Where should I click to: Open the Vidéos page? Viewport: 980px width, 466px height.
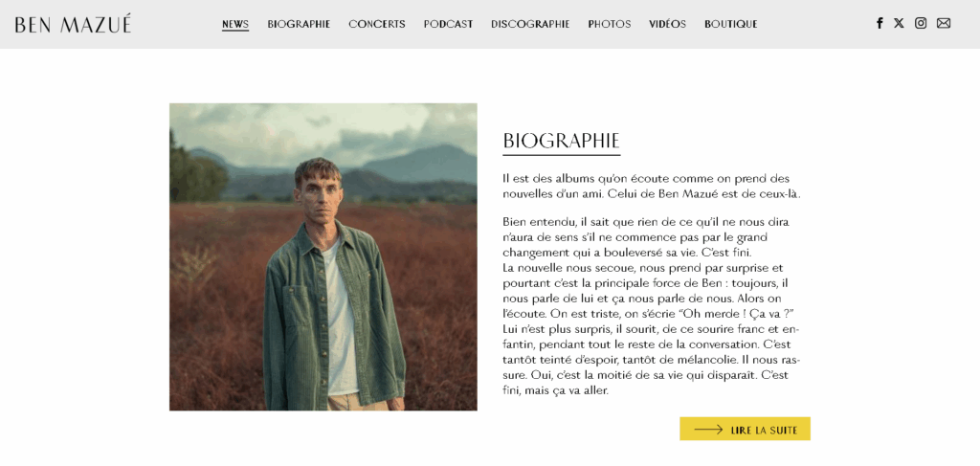[x=667, y=24]
